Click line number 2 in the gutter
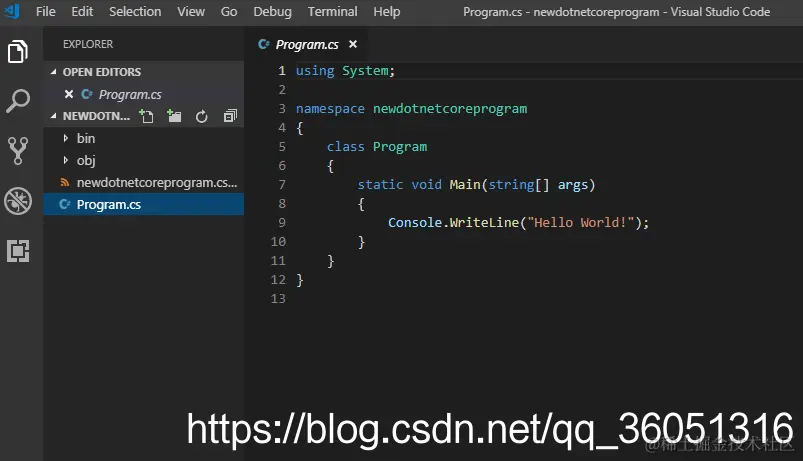 [x=282, y=90]
